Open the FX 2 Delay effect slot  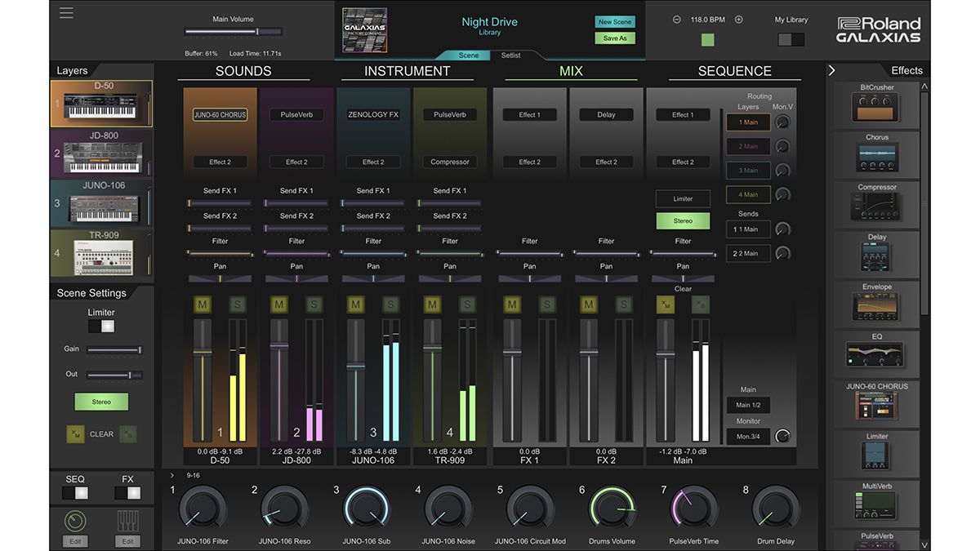pyautogui.click(x=606, y=115)
